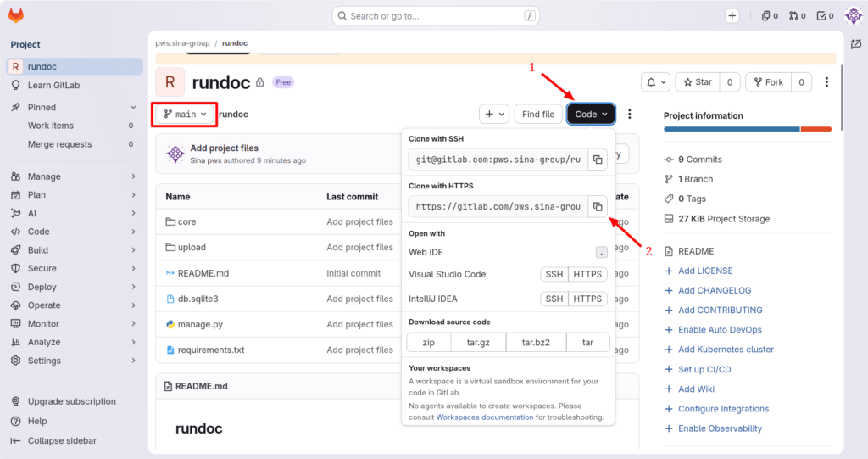
Task: Select rundoc project in sidebar
Action: [x=75, y=66]
